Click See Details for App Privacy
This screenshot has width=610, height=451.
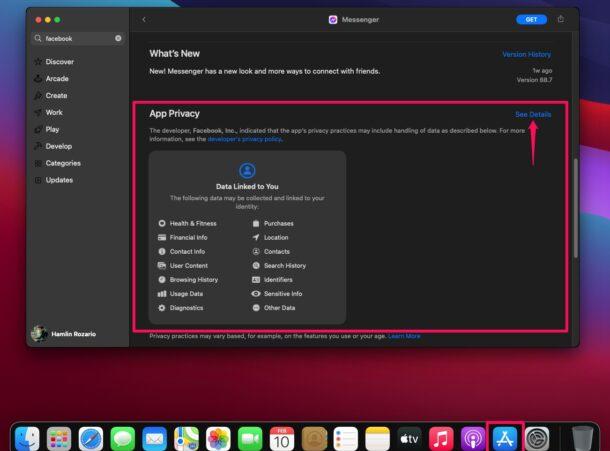[x=533, y=114]
